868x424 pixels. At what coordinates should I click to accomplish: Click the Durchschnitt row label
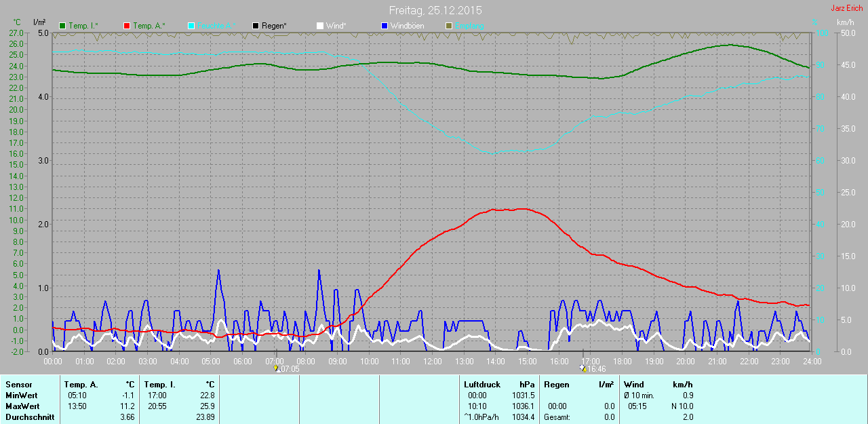(x=30, y=417)
